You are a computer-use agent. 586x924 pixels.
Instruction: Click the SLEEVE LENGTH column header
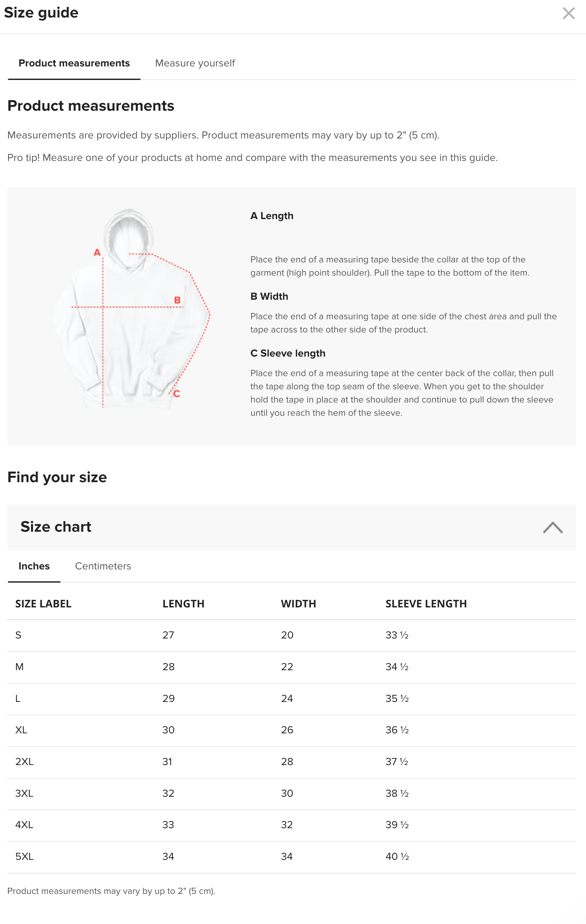click(426, 603)
